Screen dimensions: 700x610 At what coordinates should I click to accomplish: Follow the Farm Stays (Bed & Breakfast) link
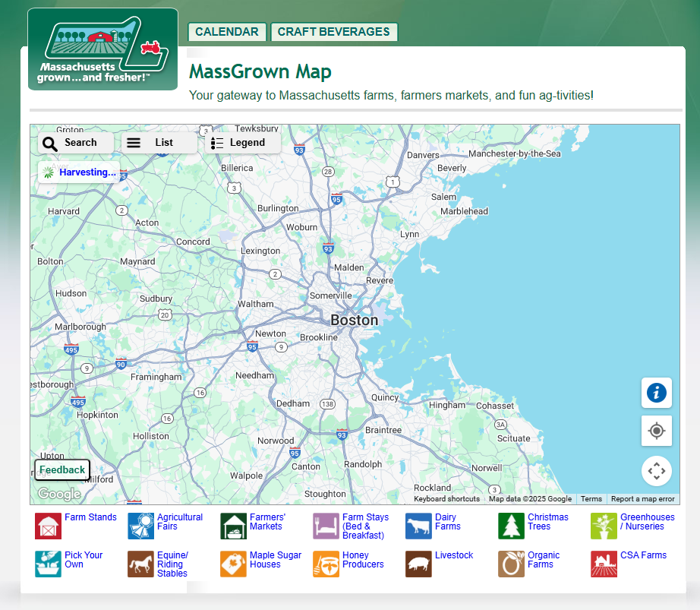tap(366, 526)
